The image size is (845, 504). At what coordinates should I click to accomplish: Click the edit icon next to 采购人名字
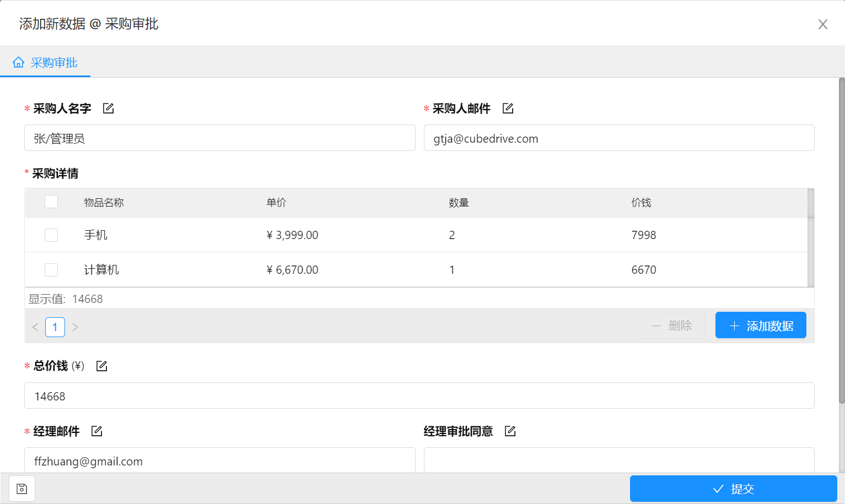click(x=109, y=109)
